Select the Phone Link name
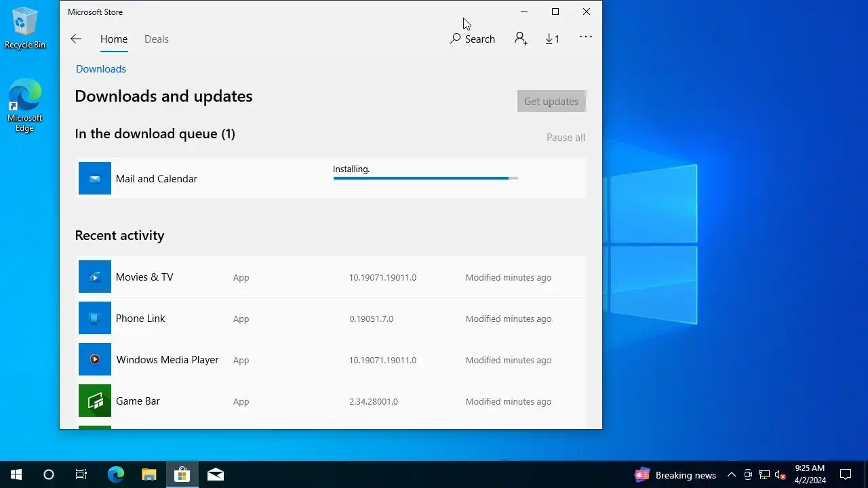 point(140,319)
